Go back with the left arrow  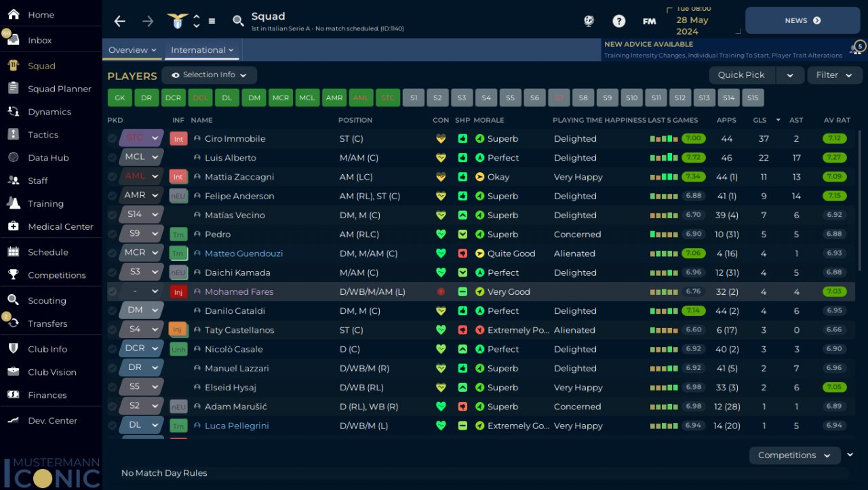click(120, 21)
